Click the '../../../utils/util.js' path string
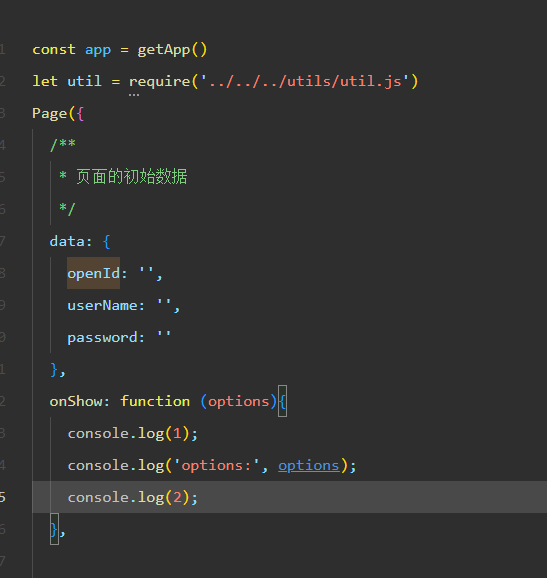This screenshot has width=547, height=578. (x=304, y=81)
